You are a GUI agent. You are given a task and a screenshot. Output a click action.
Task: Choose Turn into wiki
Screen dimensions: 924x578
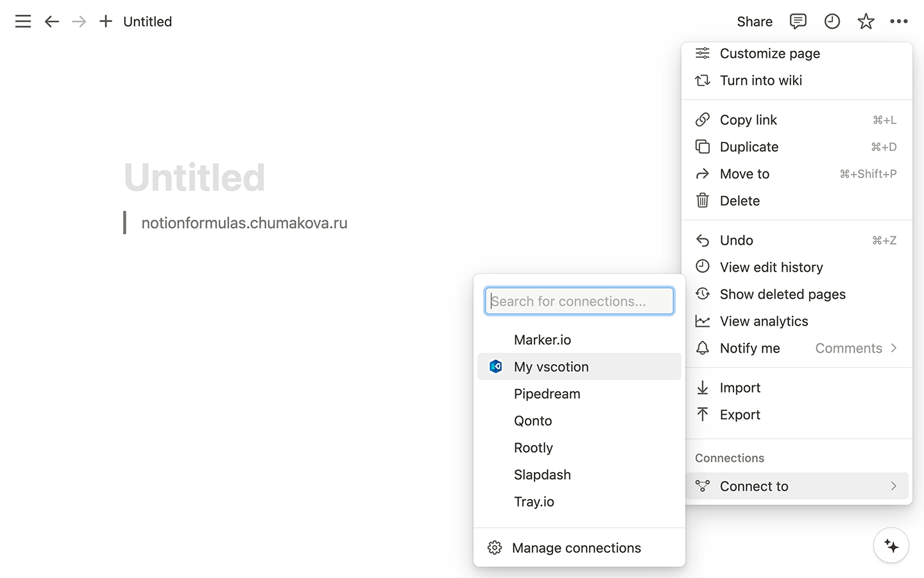coord(797,80)
